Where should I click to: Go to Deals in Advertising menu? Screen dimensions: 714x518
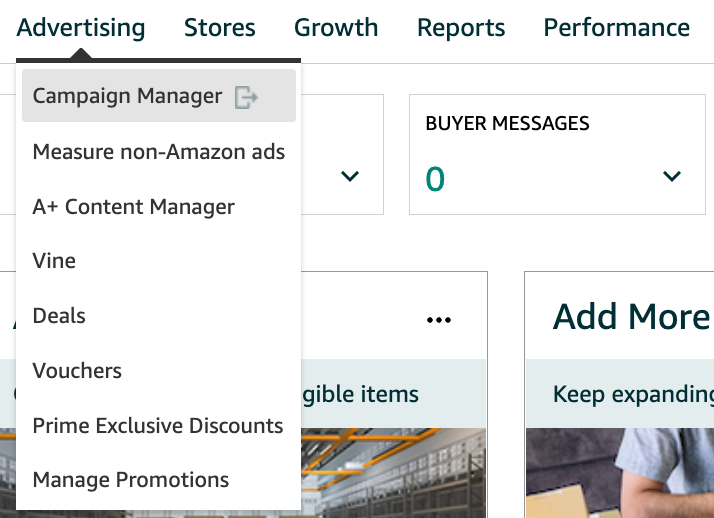tap(59, 316)
